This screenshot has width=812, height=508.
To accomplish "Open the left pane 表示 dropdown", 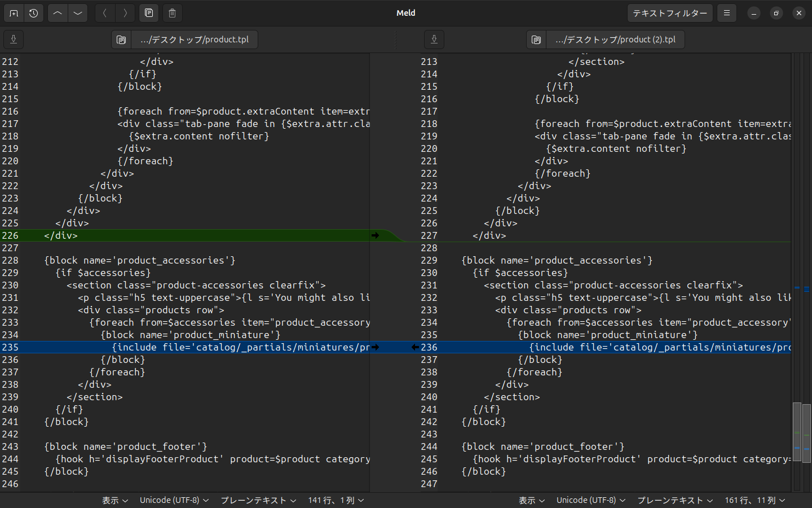I will (115, 501).
